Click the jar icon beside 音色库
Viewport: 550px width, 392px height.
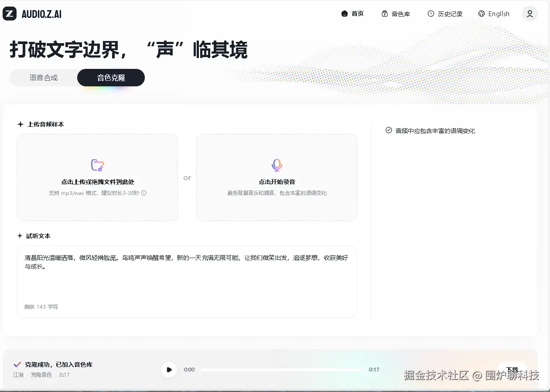[x=384, y=14]
